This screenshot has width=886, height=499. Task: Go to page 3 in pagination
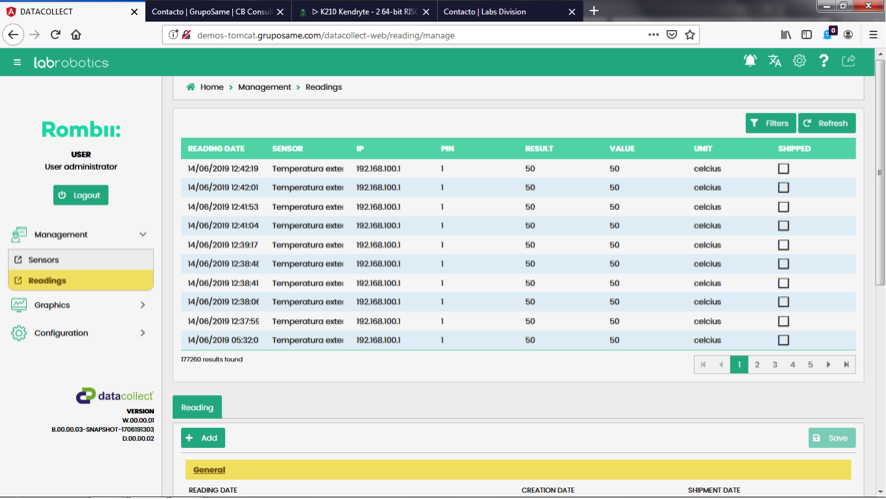coord(775,365)
